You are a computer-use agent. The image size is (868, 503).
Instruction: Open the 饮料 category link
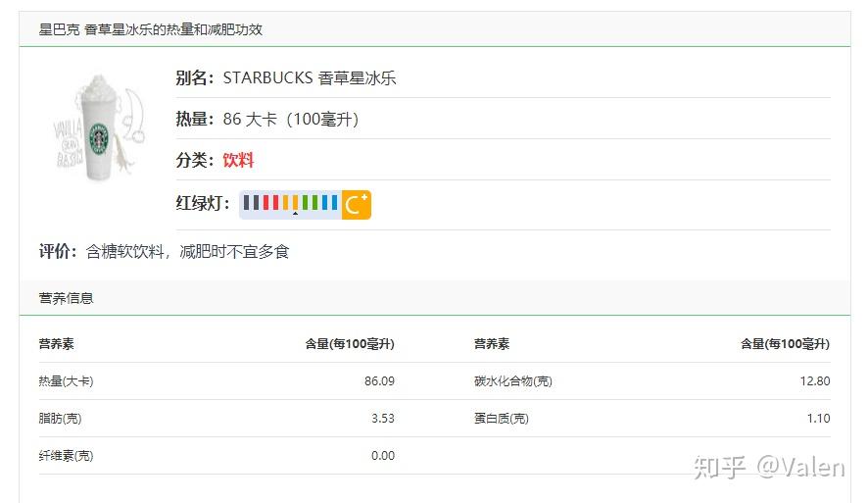(238, 160)
